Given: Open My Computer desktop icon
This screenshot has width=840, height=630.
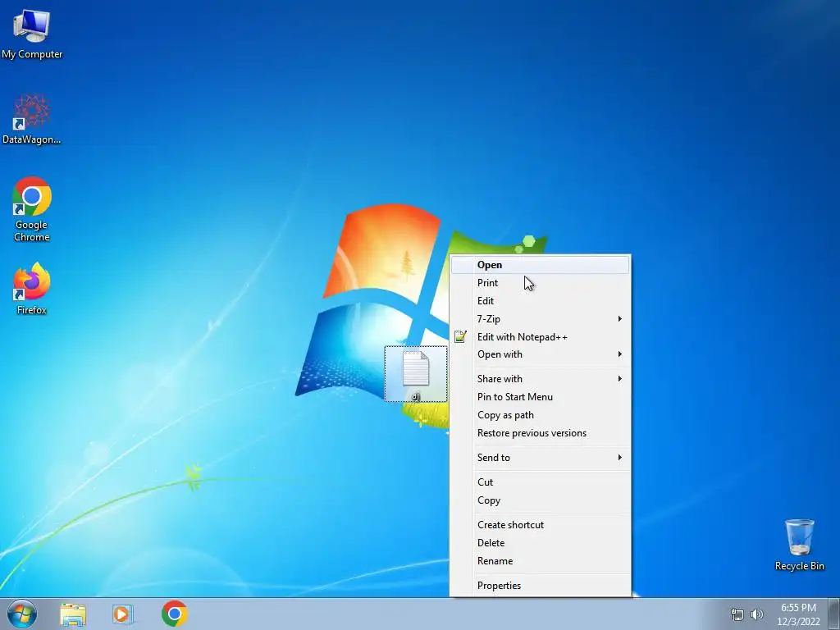Looking at the screenshot, I should 32,33.
